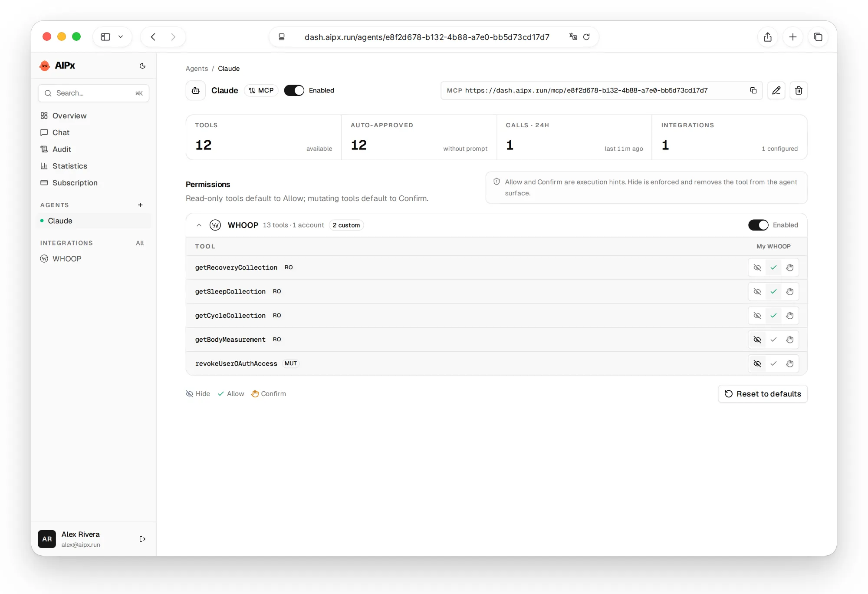Set getCycleCollection to Confirm
This screenshot has width=868, height=594.
click(790, 316)
